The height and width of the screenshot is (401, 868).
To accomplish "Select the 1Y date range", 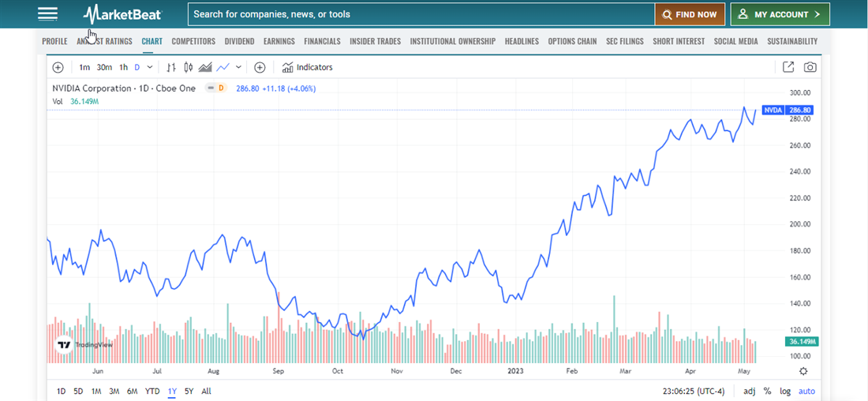I will tap(172, 391).
